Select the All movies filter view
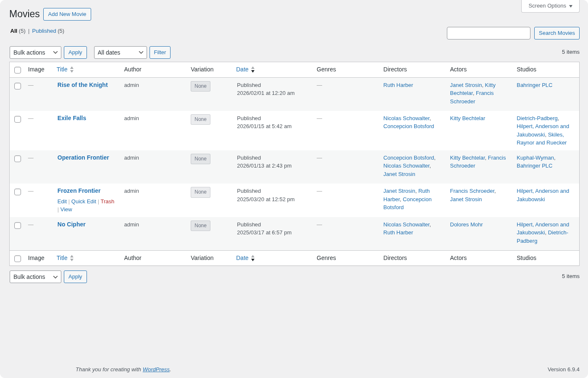588x378 pixels. 13,31
